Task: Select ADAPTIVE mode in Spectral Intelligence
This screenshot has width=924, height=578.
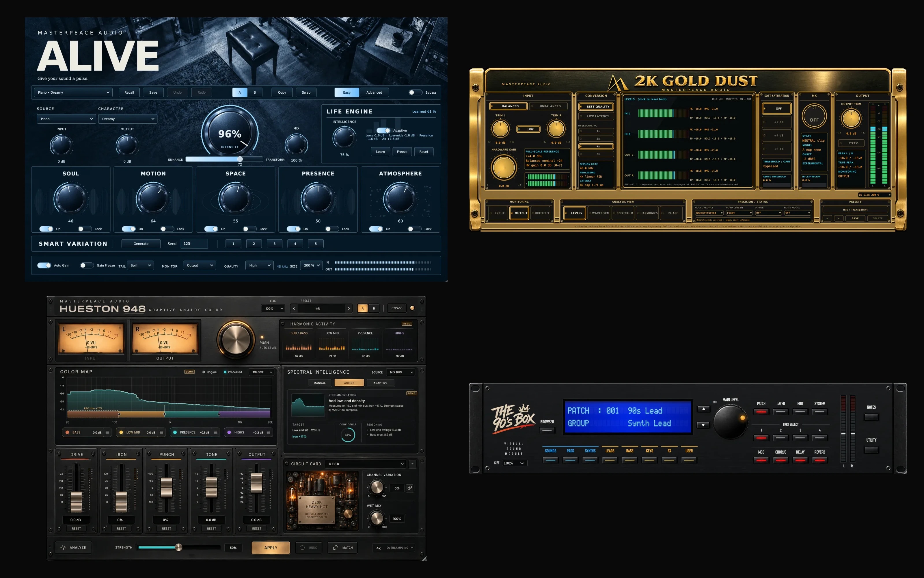Action: pos(380,383)
